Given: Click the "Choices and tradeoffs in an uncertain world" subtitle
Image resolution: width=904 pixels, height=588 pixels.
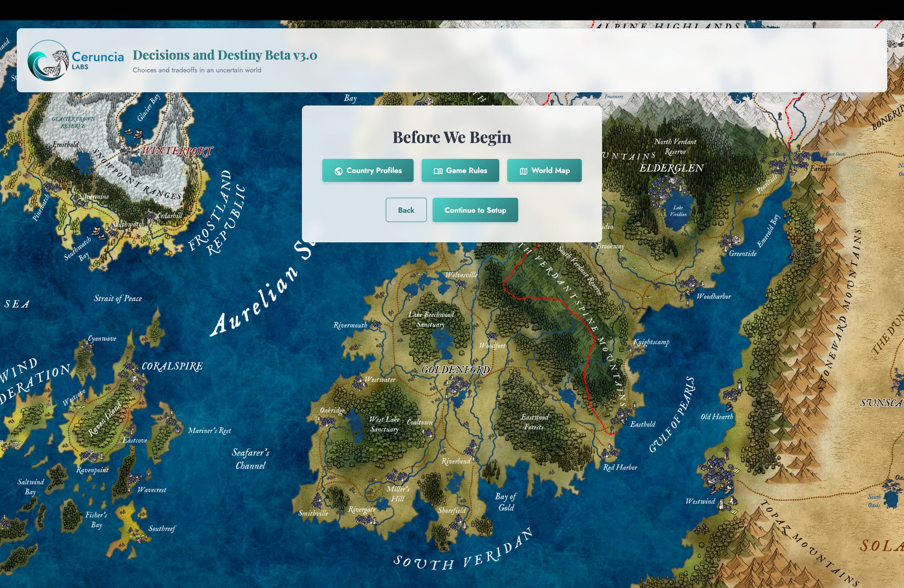Looking at the screenshot, I should click(x=197, y=70).
